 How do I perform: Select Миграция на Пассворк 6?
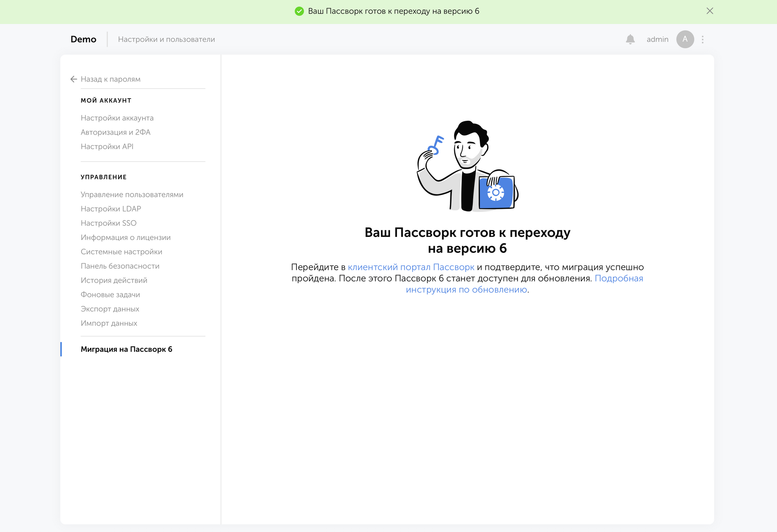pos(126,349)
